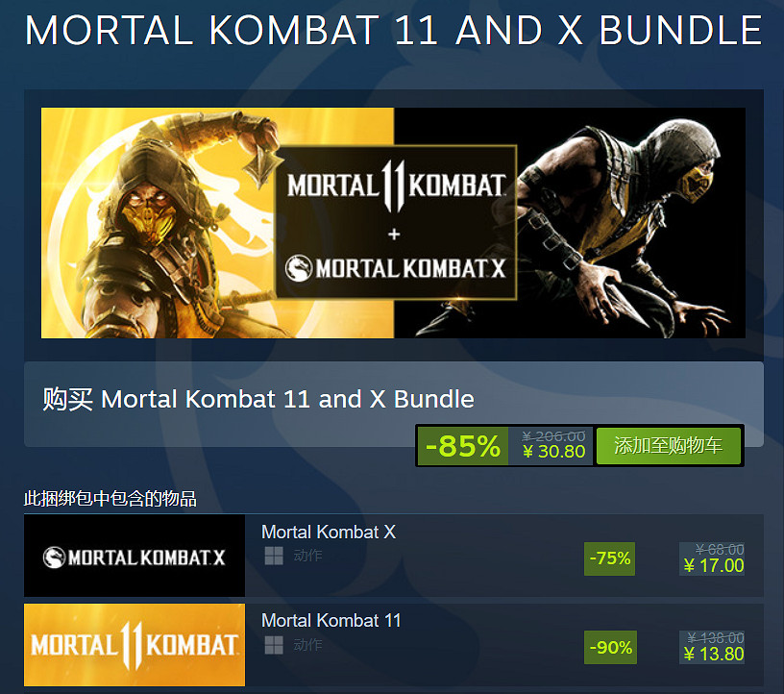Click the 添加至购物车 add to cart button

(668, 445)
